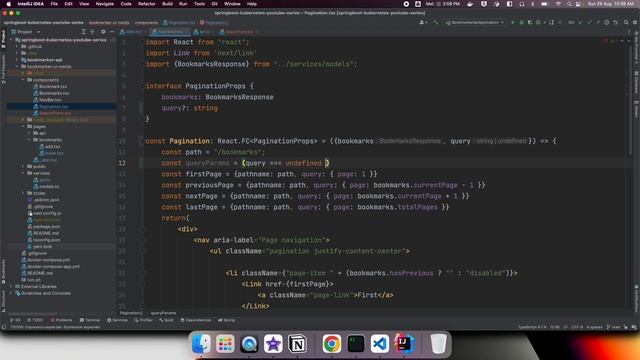Click the Git commit checkmark icon

click(x=589, y=22)
